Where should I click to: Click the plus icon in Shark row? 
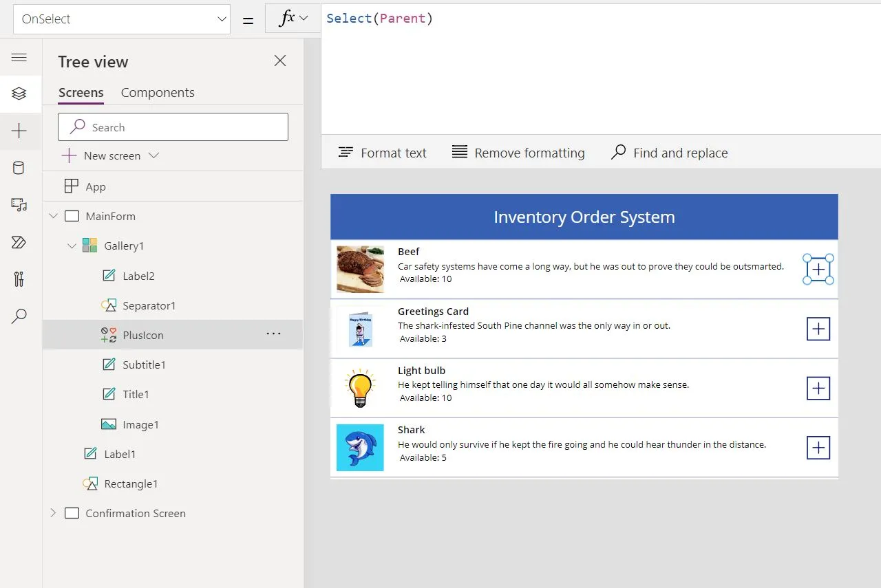tap(818, 448)
